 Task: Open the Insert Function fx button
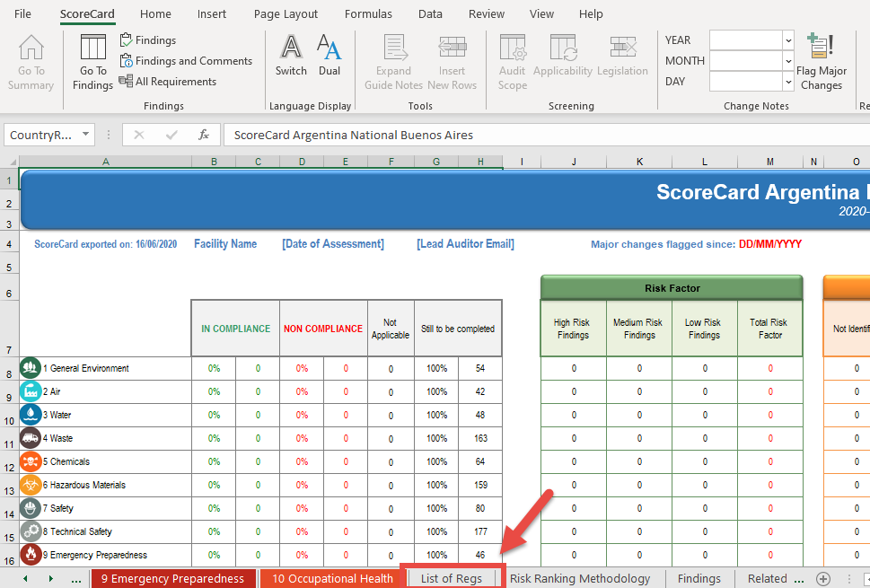point(204,135)
